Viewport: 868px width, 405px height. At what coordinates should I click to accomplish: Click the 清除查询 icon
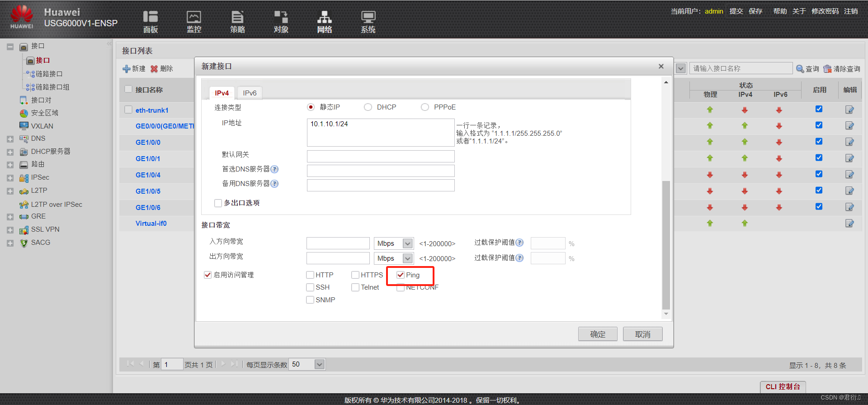point(827,69)
